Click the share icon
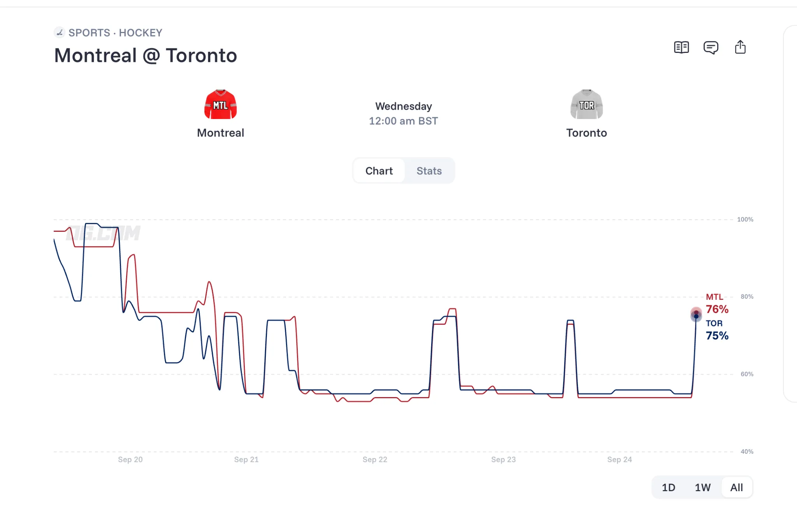 [x=740, y=47]
